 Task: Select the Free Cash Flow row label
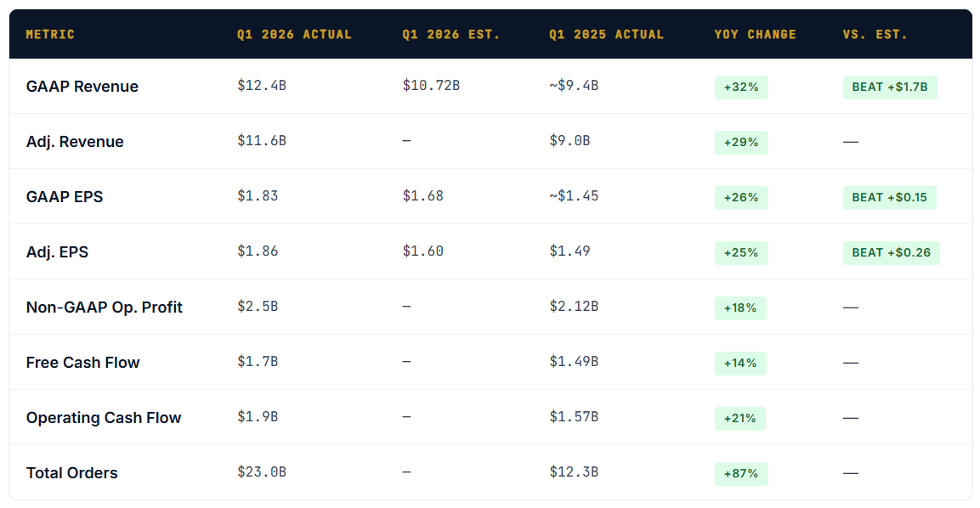click(x=82, y=363)
